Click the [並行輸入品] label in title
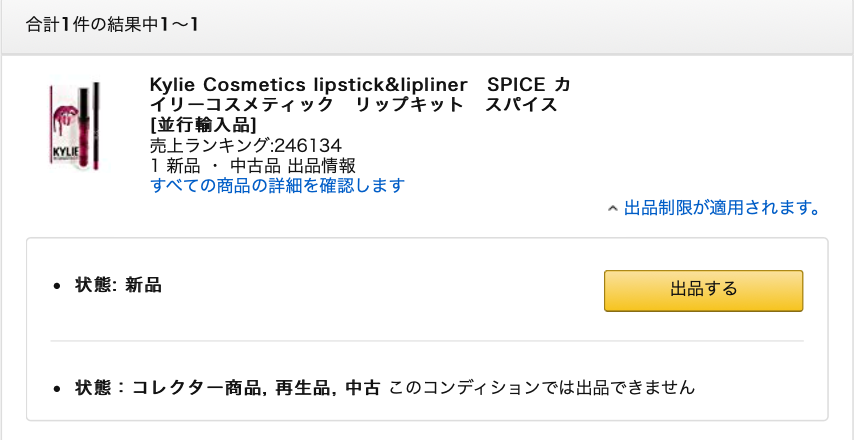This screenshot has width=856, height=440. [x=203, y=125]
